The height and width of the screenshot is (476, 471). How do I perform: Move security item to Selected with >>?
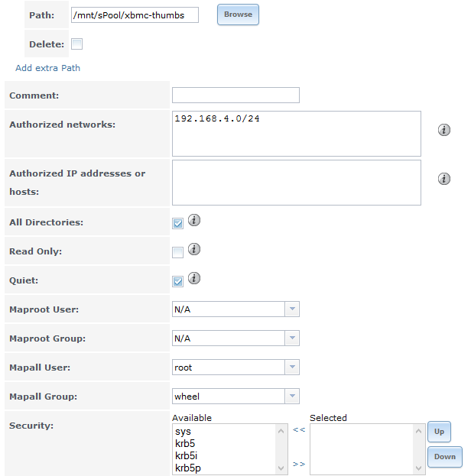coord(299,464)
